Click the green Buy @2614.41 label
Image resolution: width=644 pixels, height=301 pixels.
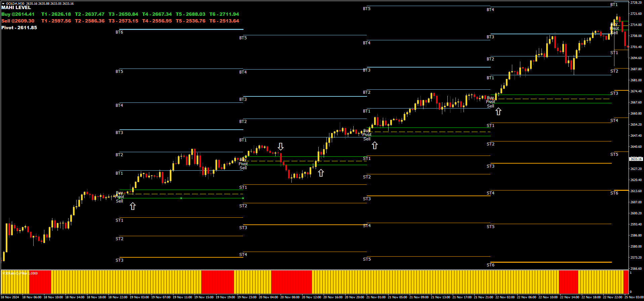click(x=18, y=14)
